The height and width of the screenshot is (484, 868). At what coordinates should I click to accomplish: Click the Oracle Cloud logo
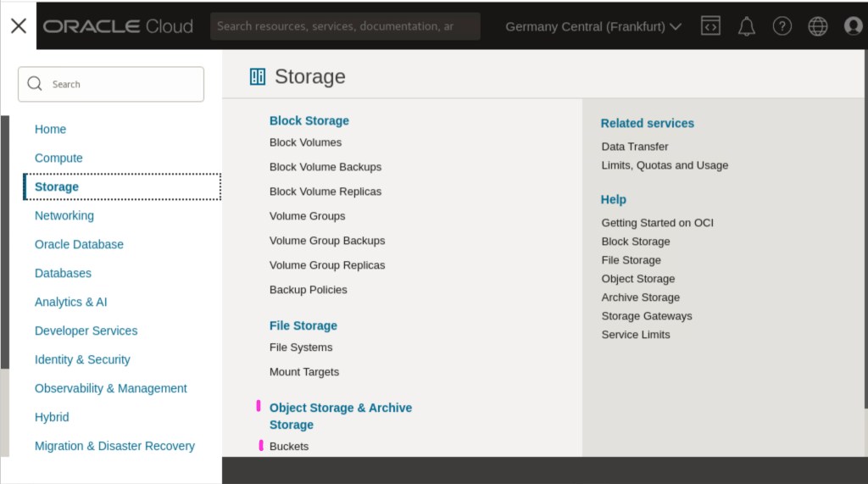coord(119,26)
